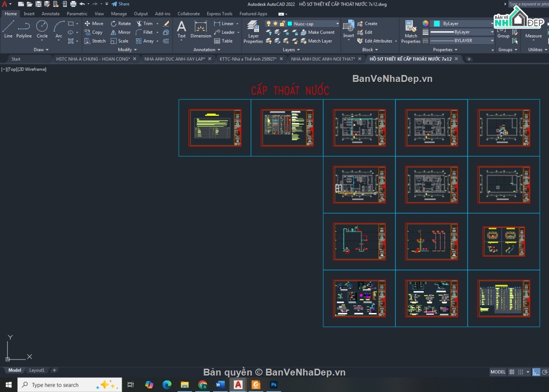The width and height of the screenshot is (549, 392).
Task: Open the Nuoc-cap layer dropdown
Action: pyautogui.click(x=337, y=23)
